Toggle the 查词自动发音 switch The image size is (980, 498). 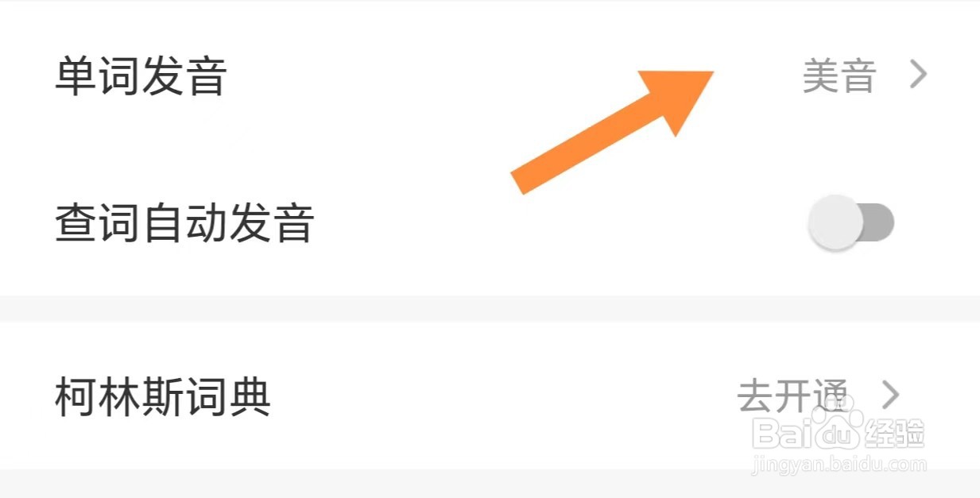point(851,223)
